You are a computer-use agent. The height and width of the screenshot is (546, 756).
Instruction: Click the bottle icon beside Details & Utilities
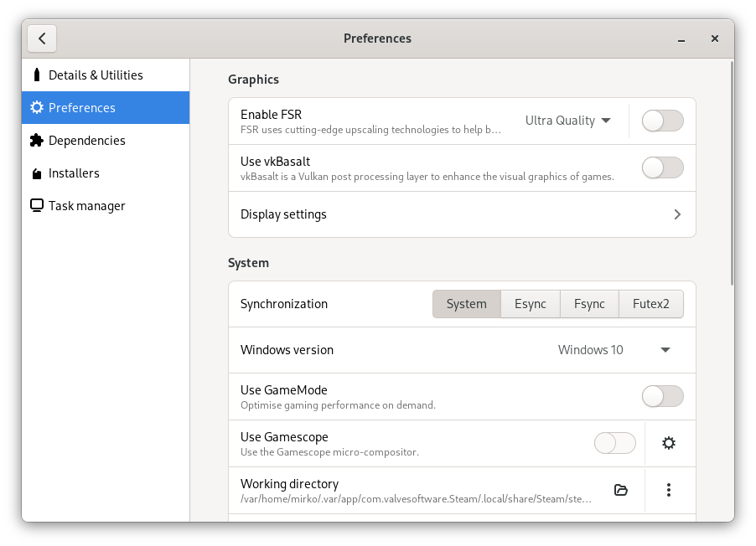pyautogui.click(x=36, y=75)
